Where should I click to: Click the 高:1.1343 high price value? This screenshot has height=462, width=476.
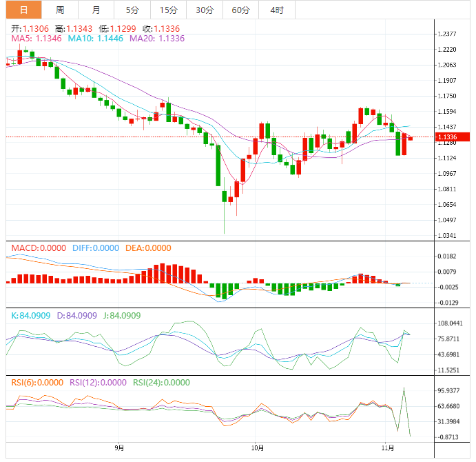[x=74, y=29]
